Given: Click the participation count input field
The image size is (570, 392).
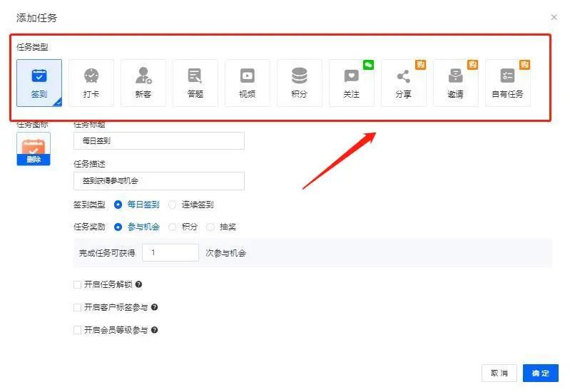Looking at the screenshot, I should pyautogui.click(x=171, y=252).
